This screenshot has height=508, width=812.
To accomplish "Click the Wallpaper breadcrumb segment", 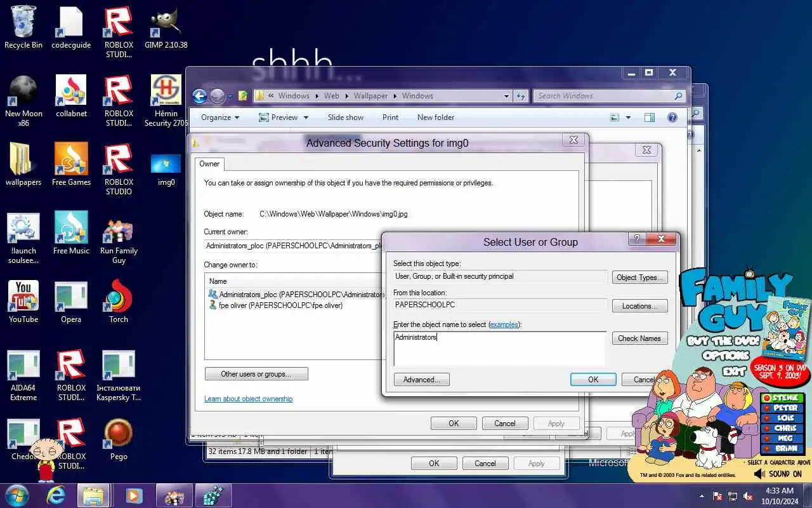I will [x=370, y=96].
